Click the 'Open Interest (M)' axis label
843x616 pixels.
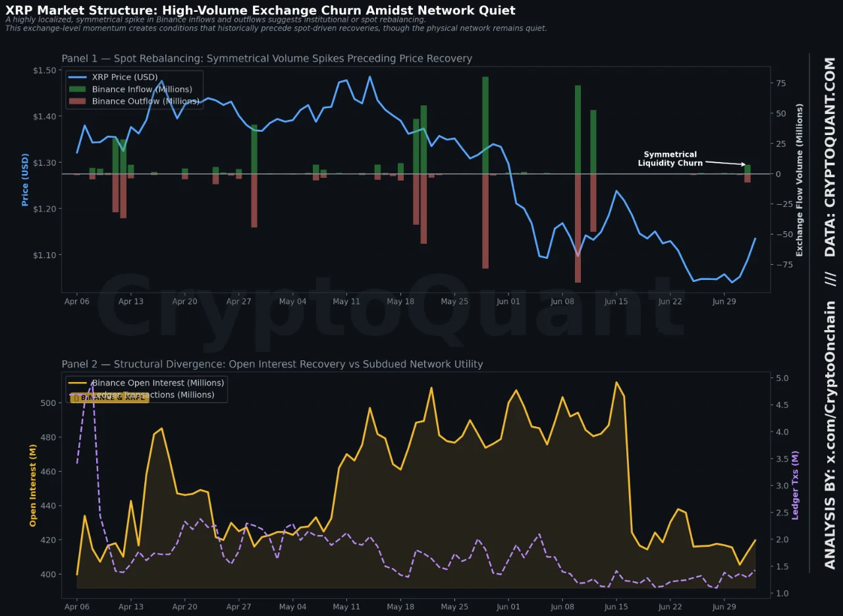pyautogui.click(x=32, y=486)
